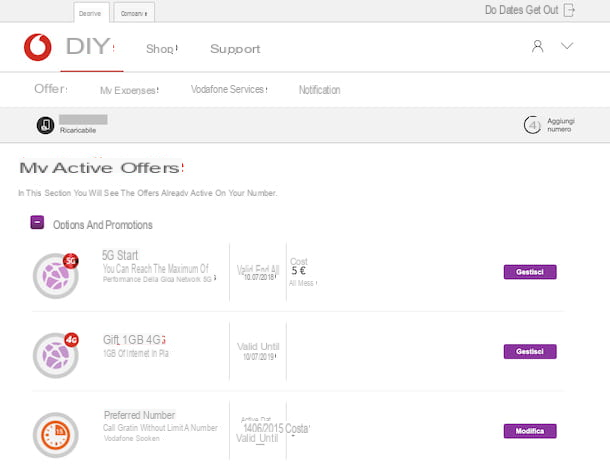Click the 10.07/2018 validity date
610x468 pixels.
(x=260, y=277)
